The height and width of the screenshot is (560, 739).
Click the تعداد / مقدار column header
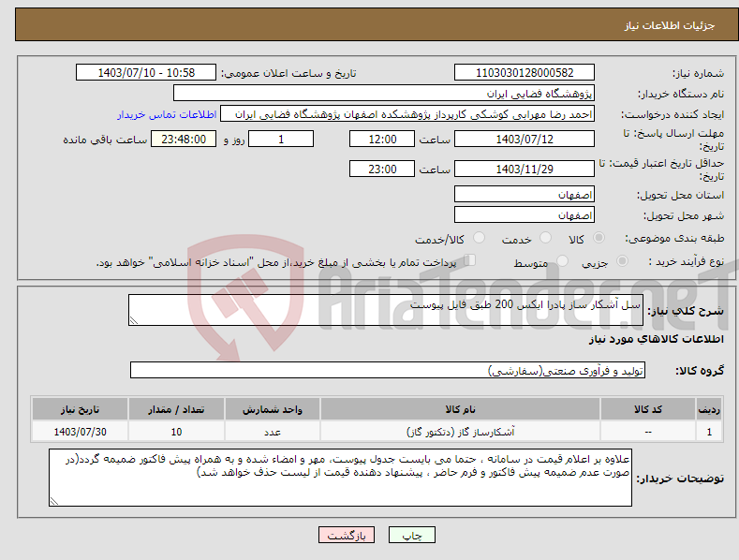[176, 409]
